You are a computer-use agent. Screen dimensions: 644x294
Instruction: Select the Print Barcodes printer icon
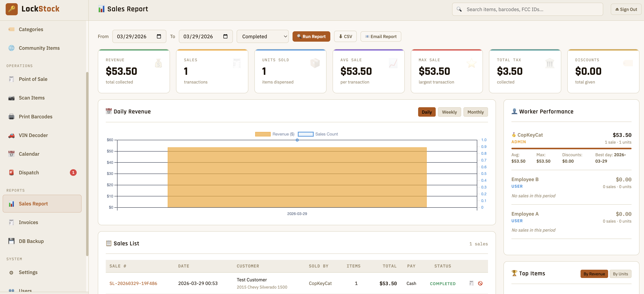coord(11,116)
